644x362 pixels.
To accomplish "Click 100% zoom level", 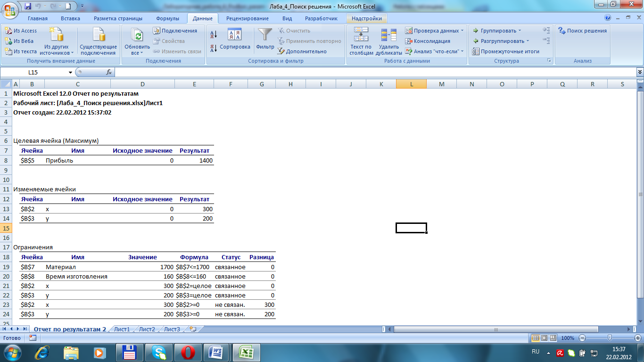I will pyautogui.click(x=568, y=338).
